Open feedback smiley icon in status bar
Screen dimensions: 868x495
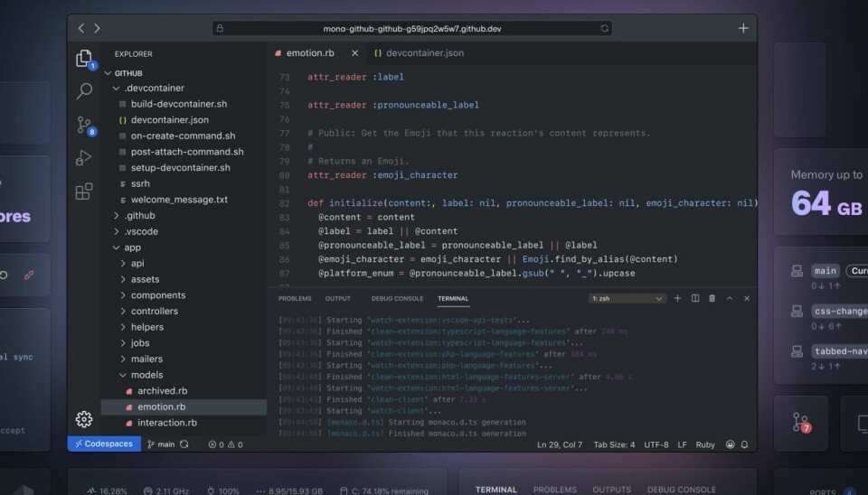(x=731, y=444)
